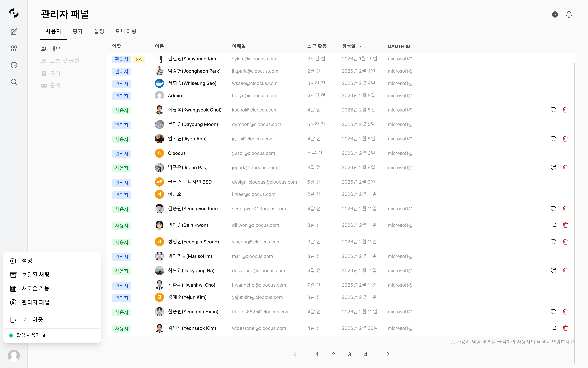Sort by OAUTH ID column header
The image size is (588, 368).
click(x=399, y=46)
